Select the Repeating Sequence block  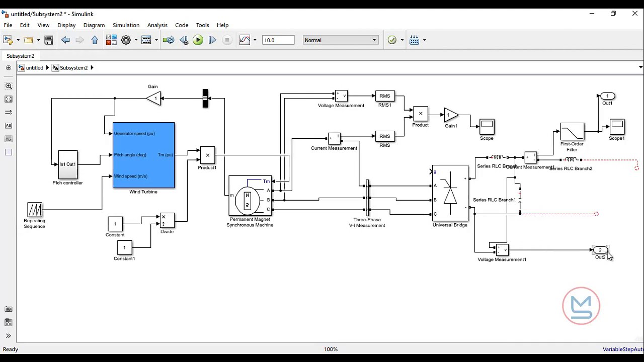click(x=35, y=209)
